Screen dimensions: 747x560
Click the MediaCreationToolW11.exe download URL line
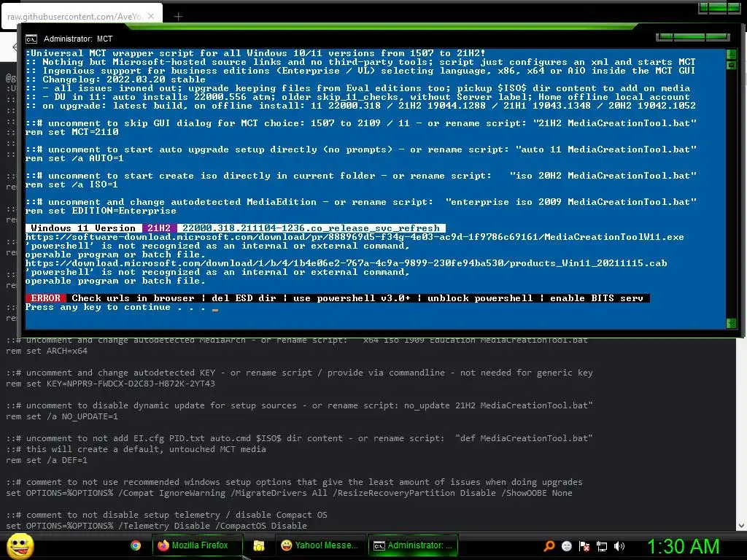pos(355,237)
